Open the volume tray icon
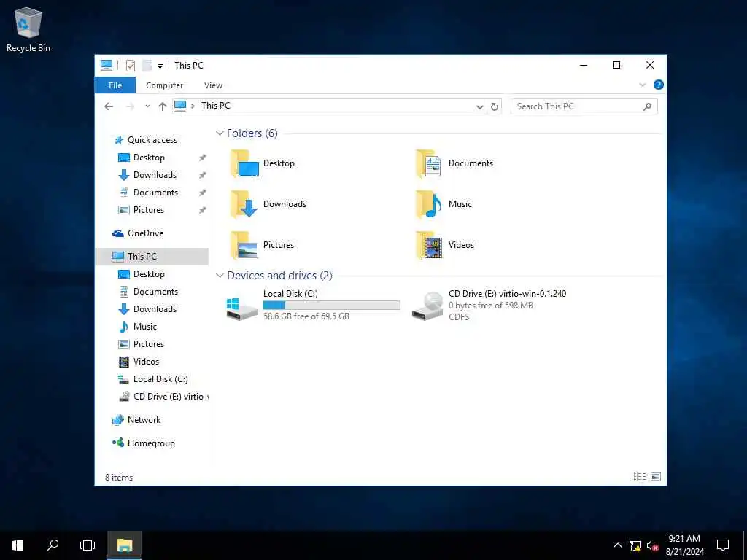747x560 pixels. click(x=653, y=546)
